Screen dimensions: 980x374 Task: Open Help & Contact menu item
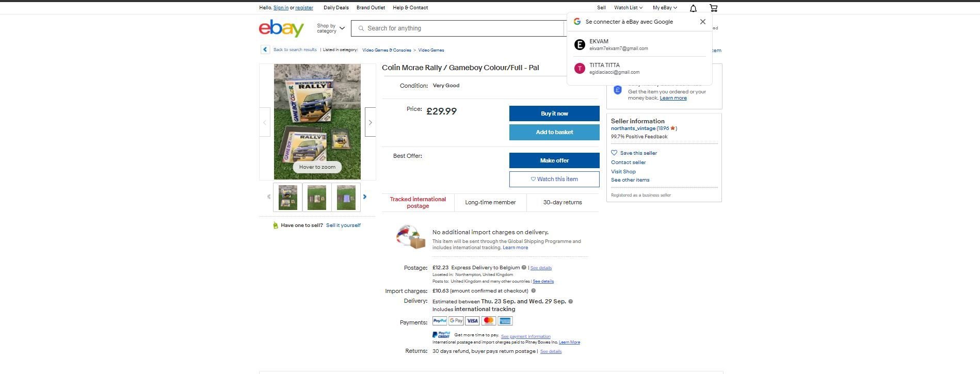(410, 8)
